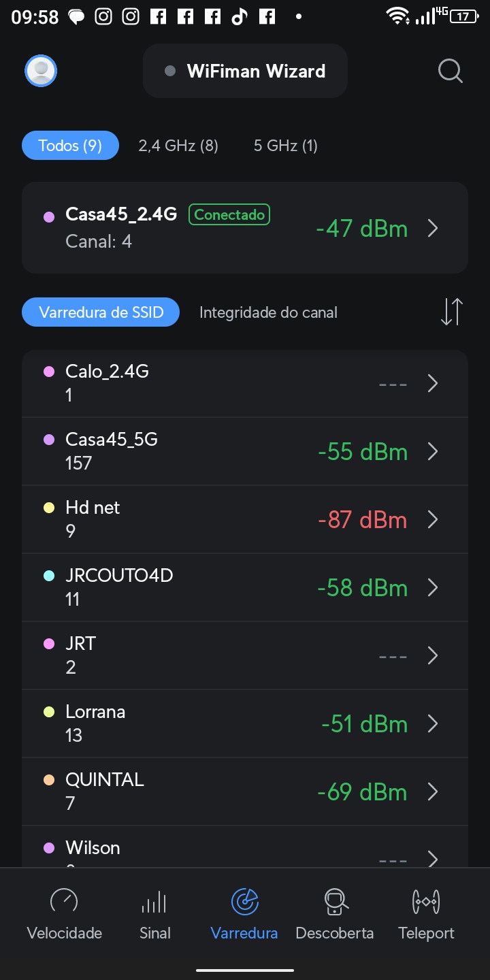Tap the search magnifier icon

(450, 71)
